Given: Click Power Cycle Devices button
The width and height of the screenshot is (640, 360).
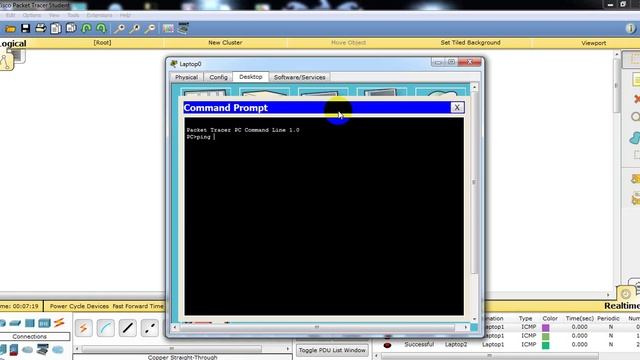Looking at the screenshot, I should tap(79, 306).
